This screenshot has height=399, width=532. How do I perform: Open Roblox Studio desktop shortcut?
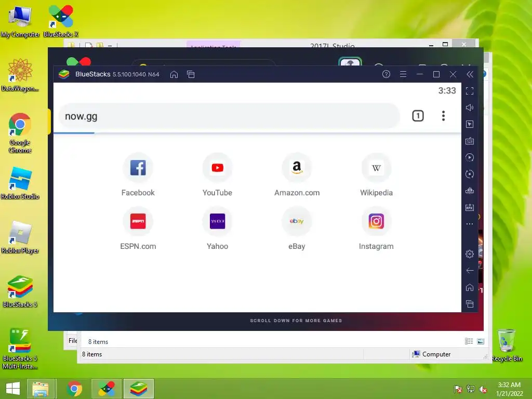(20, 183)
